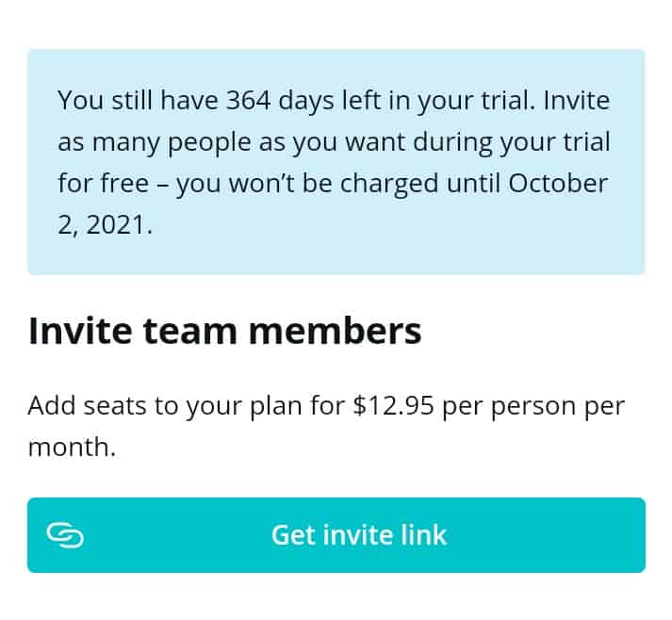Select the word October in trial notice
Image resolution: width=672 pixels, height=620 pixels.
(x=558, y=183)
